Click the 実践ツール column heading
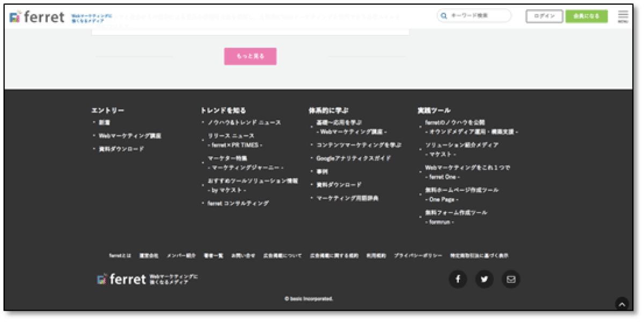Screen dimensions: 644x322 click(x=434, y=111)
